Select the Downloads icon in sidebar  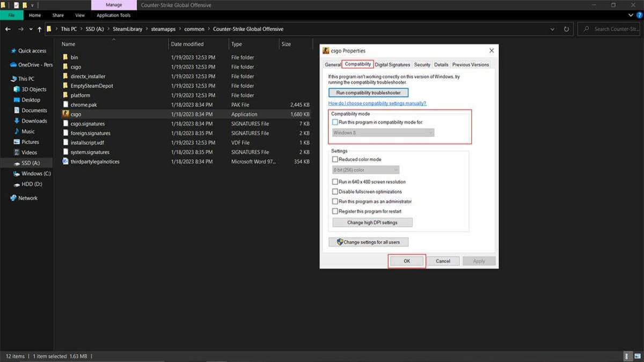click(17, 121)
